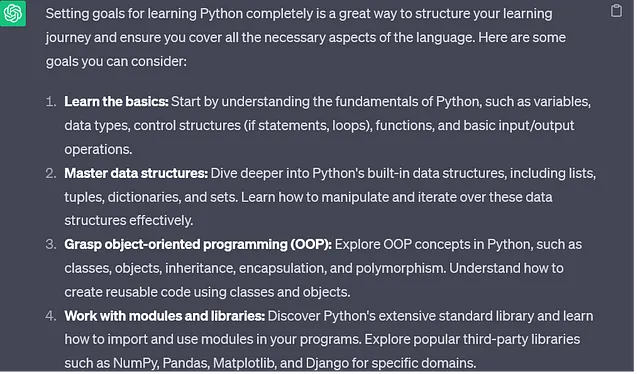Click the "Learn the basics:" bold heading
This screenshot has width=640, height=374.
(116, 101)
